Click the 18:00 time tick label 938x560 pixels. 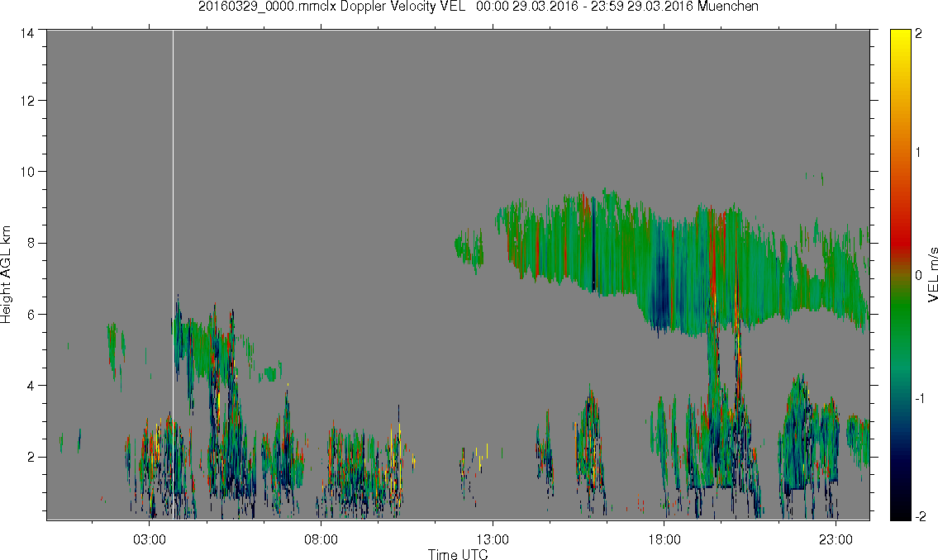[664, 539]
